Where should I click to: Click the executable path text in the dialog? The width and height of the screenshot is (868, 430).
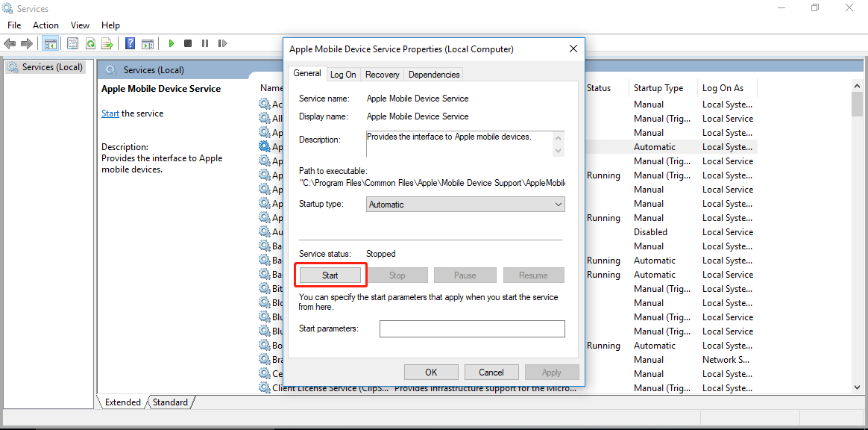click(x=433, y=182)
